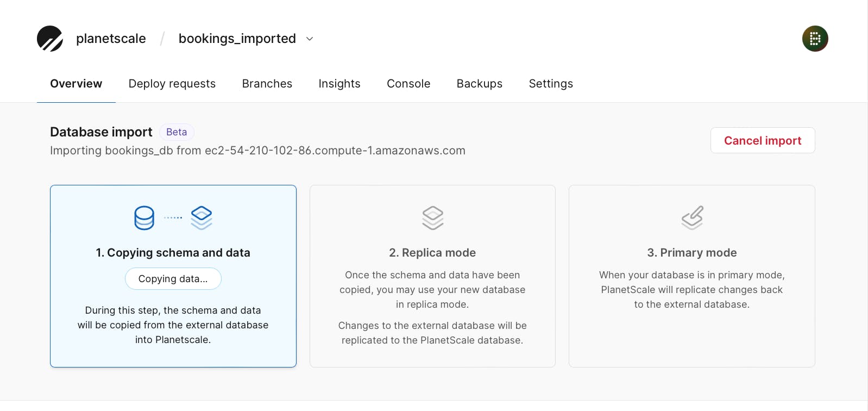Click the PlanetScale logo icon

50,39
